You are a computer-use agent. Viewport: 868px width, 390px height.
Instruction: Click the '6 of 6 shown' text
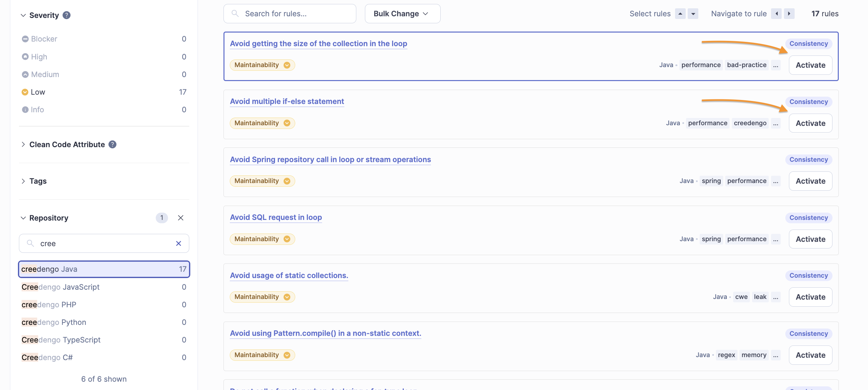(104, 379)
